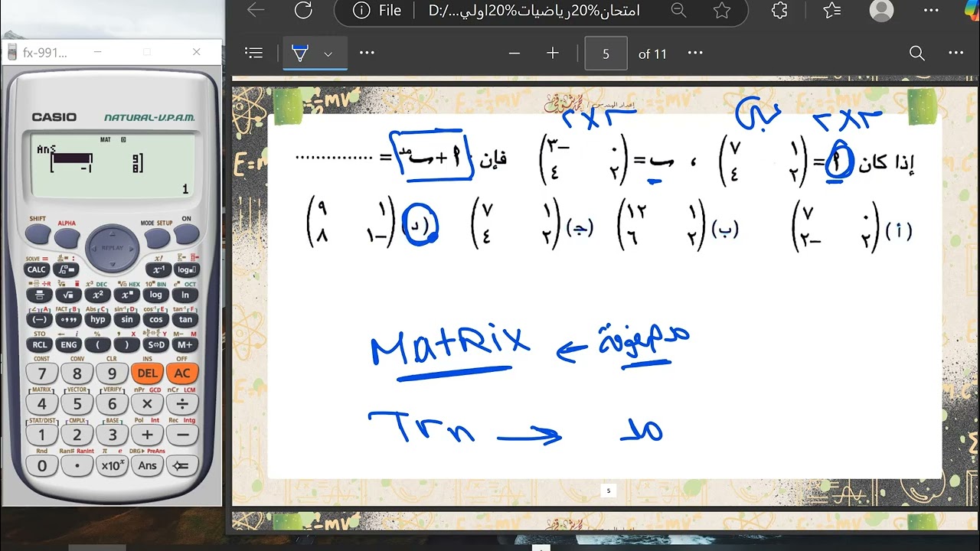This screenshot has width=980, height=551.
Task: Click the S⇔D conversion key
Action: click(156, 345)
